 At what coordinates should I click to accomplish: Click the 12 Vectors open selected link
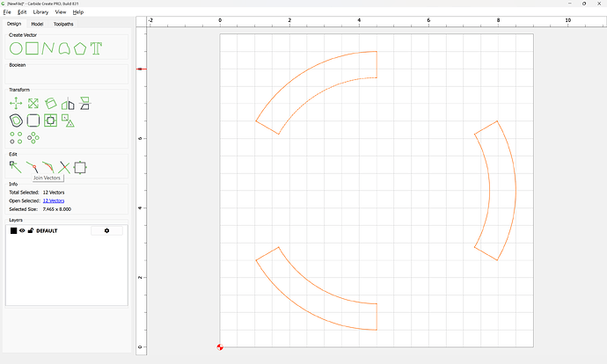54,200
